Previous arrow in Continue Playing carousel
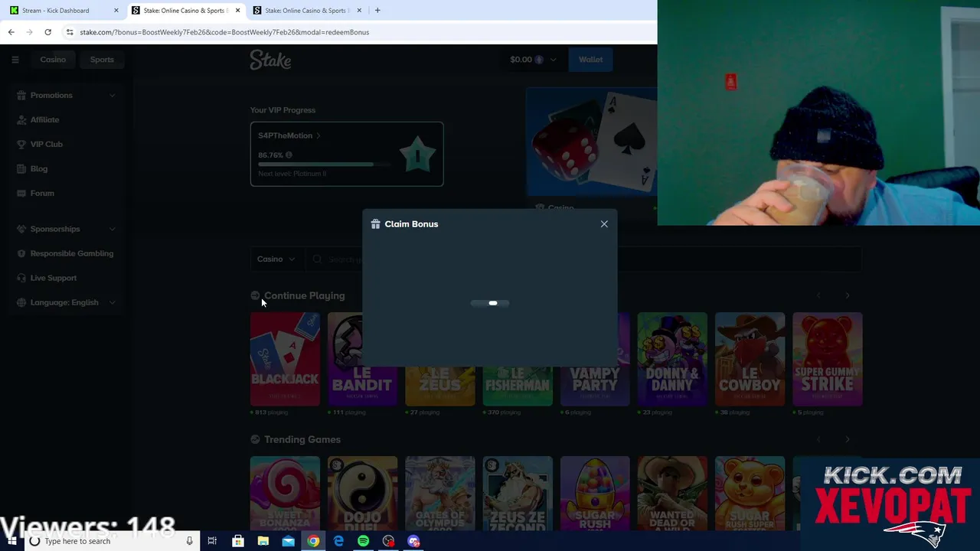This screenshot has width=980, height=551. tap(818, 295)
